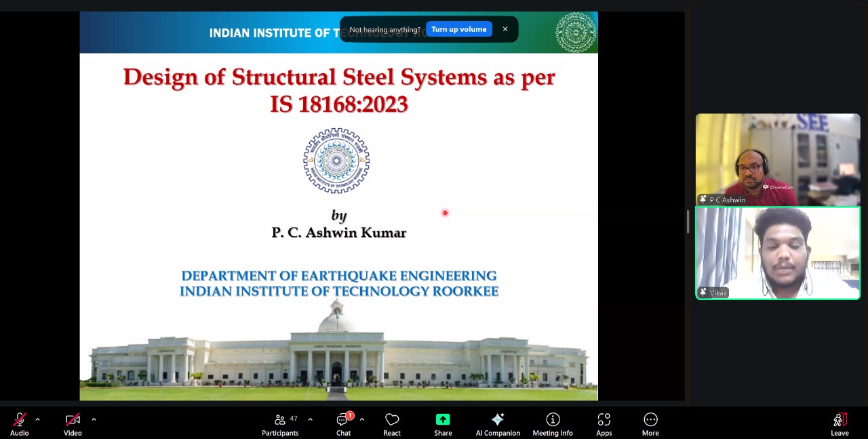Image resolution: width=868 pixels, height=439 pixels.
Task: Dismiss the Not hearing anything notification
Action: (505, 29)
